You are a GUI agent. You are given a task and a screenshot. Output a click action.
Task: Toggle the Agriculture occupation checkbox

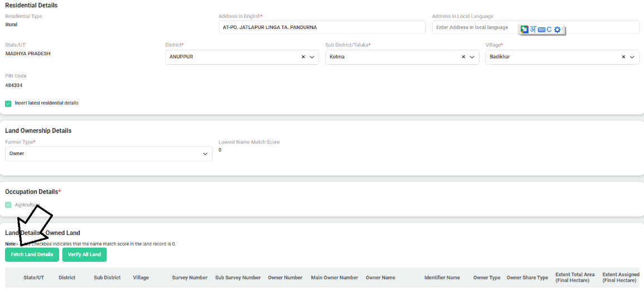click(8, 205)
